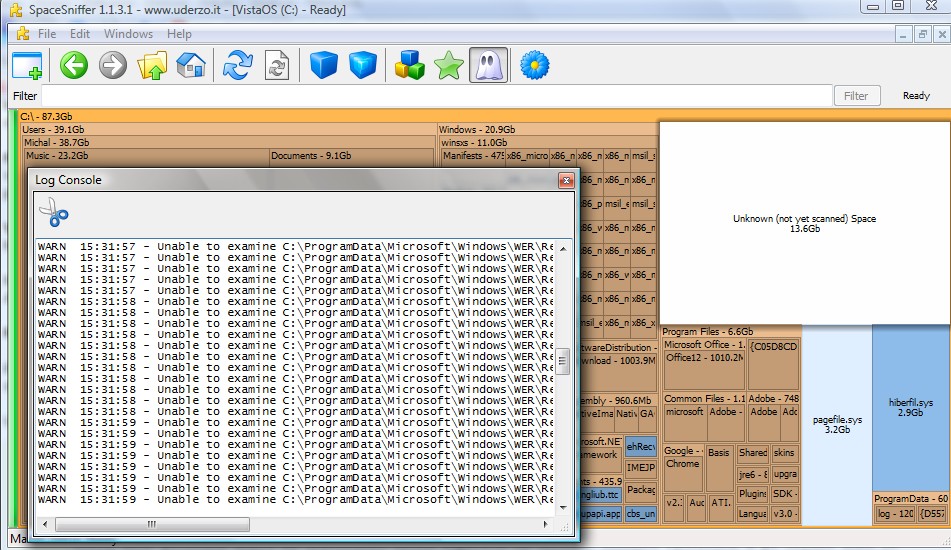Open the File menu
Image resolution: width=951 pixels, height=550 pixels.
pos(47,34)
